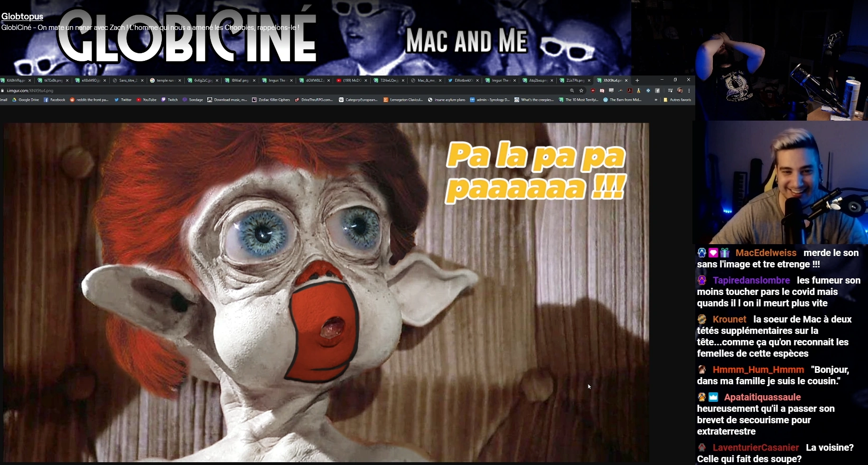Open the insane asylum plans bookmark
This screenshot has height=465, width=868.
447,100
